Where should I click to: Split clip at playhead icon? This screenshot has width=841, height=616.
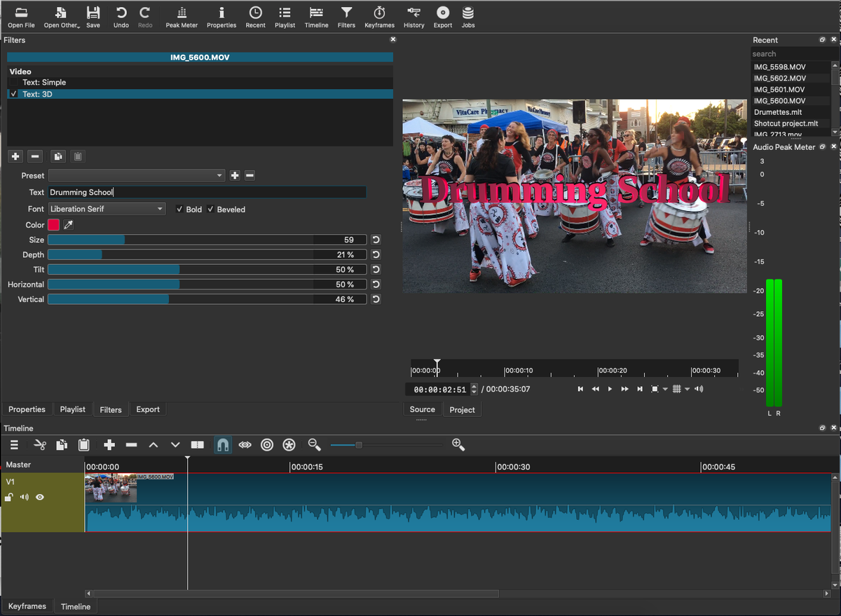click(198, 445)
